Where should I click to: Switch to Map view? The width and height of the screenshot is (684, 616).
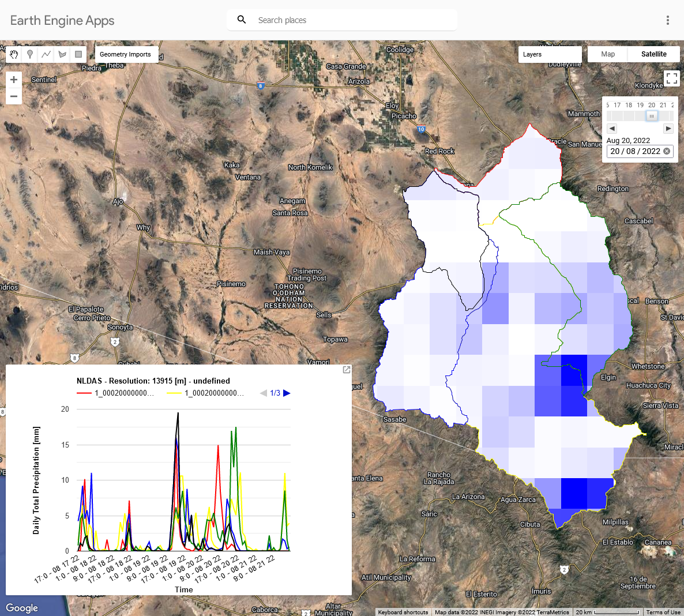tap(608, 54)
